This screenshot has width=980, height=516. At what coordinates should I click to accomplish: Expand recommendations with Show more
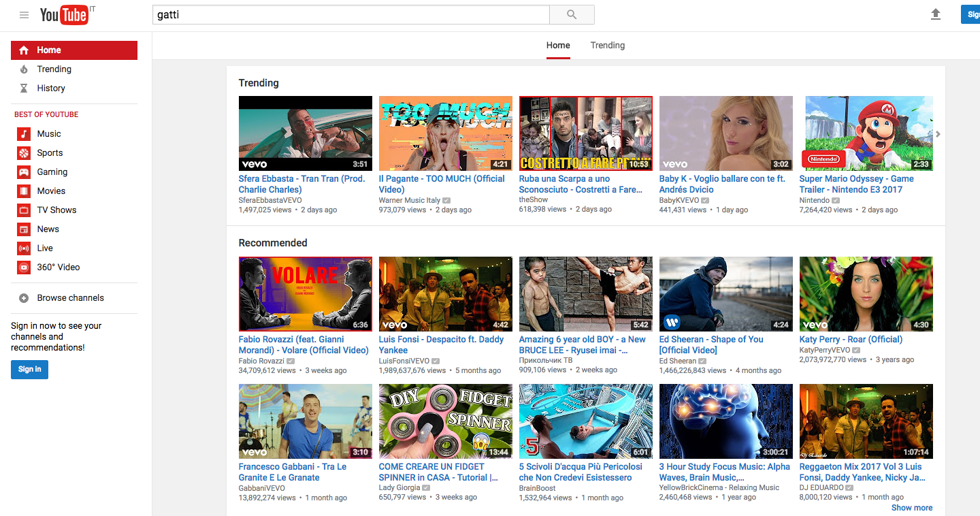912,508
